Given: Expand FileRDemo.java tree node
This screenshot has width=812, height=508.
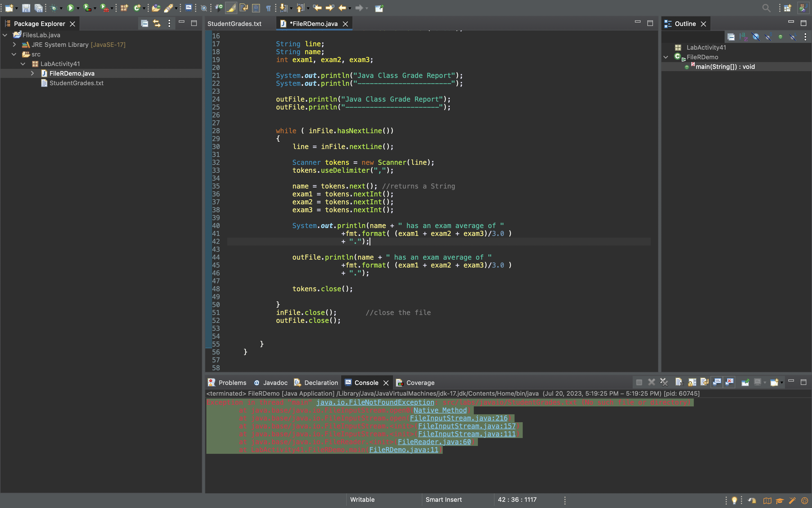Looking at the screenshot, I should [32, 73].
